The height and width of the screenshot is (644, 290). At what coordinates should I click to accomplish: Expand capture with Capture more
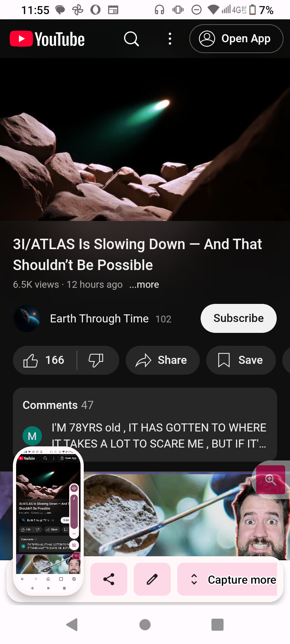227,579
